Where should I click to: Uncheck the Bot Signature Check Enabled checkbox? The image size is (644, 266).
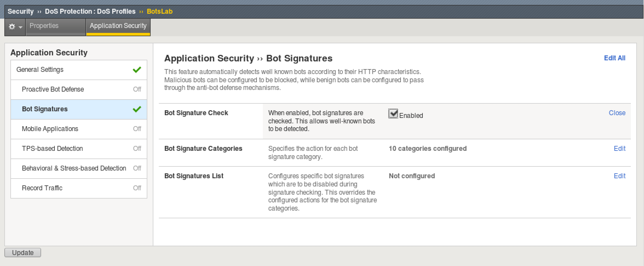pyautogui.click(x=393, y=114)
